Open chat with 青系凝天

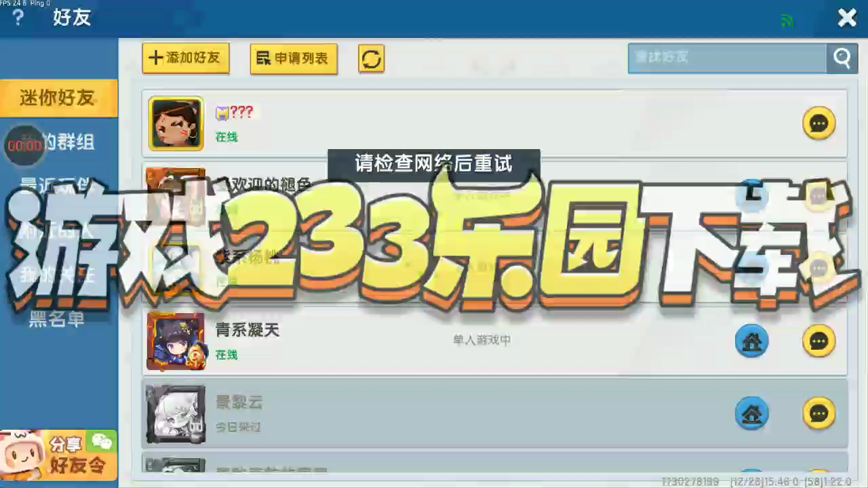point(818,340)
